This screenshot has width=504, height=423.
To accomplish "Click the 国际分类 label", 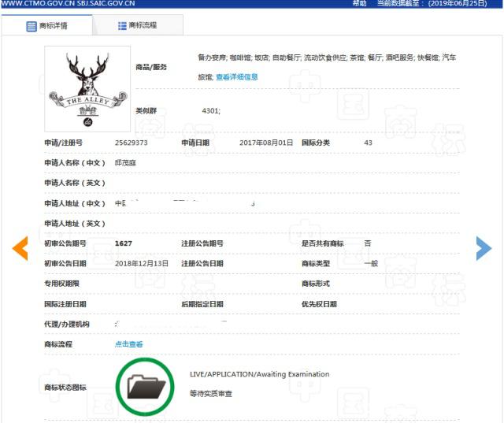I will pos(316,143).
